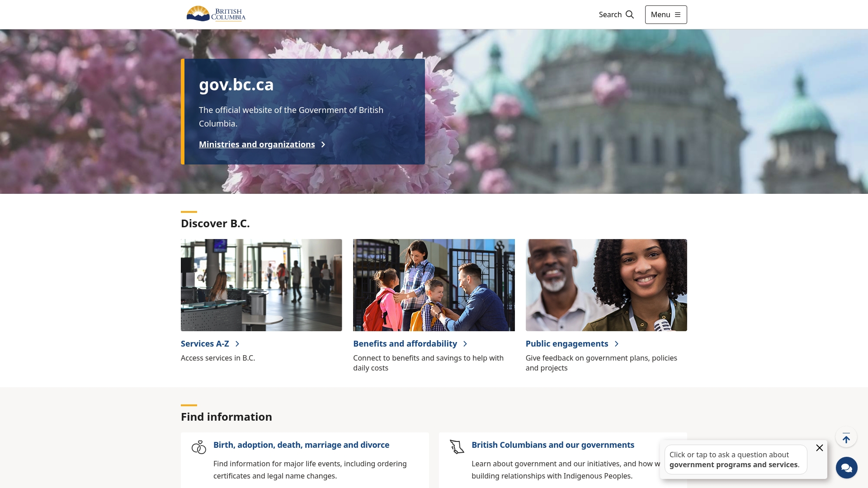
Task: Click 'Access services in B.C.' text
Action: point(218,358)
